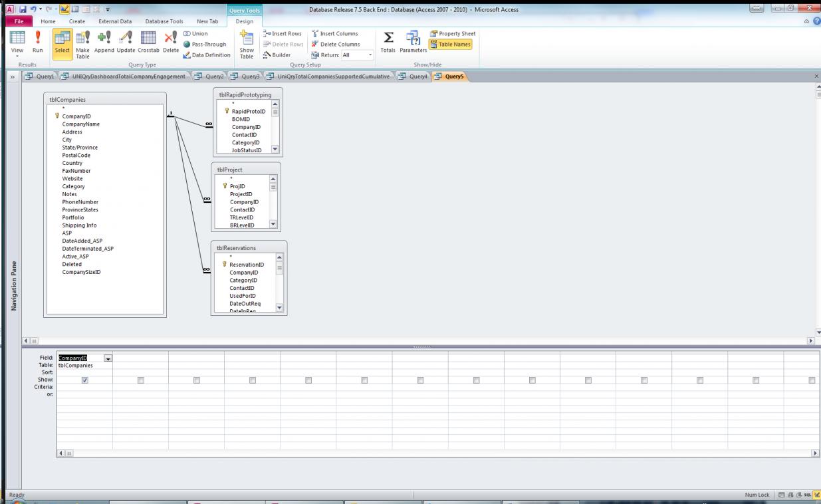
Task: Open the query Parameters dialog
Action: 413,43
